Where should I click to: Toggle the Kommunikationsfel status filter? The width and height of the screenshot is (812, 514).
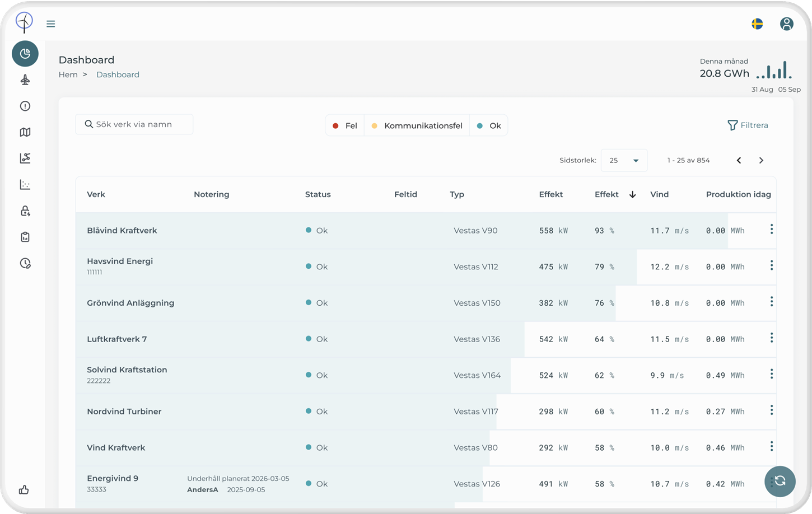[x=417, y=125]
